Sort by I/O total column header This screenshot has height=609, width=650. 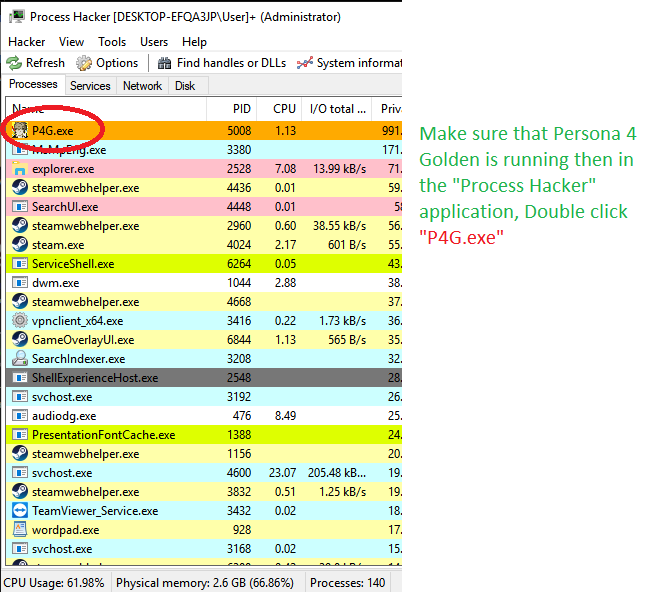coord(337,109)
